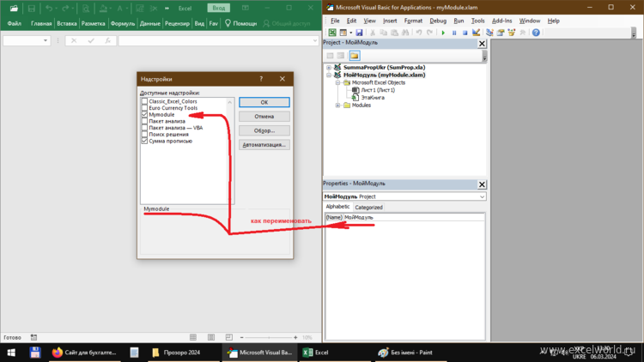Open Firefox window from the taskbar
Viewport: 644px width, 362px height.
coord(85,353)
